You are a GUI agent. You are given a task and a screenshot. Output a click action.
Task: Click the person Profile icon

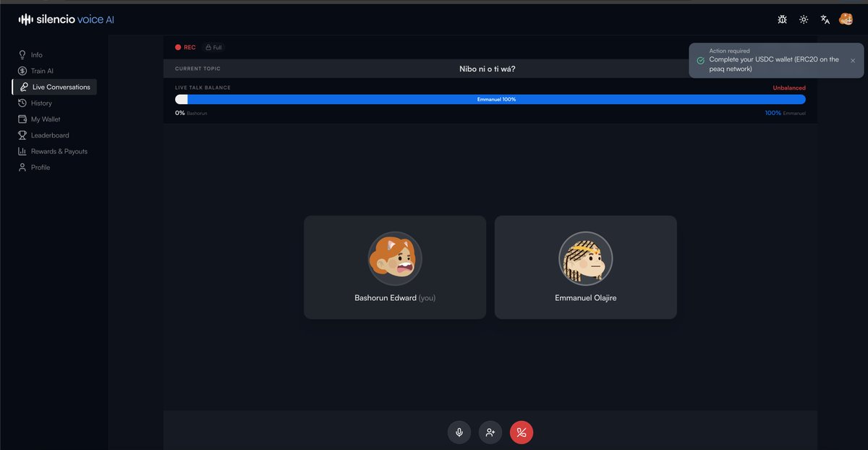(22, 167)
